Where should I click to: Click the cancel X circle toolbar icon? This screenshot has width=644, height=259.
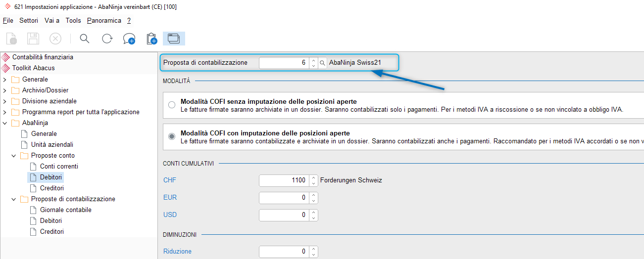[x=55, y=39]
